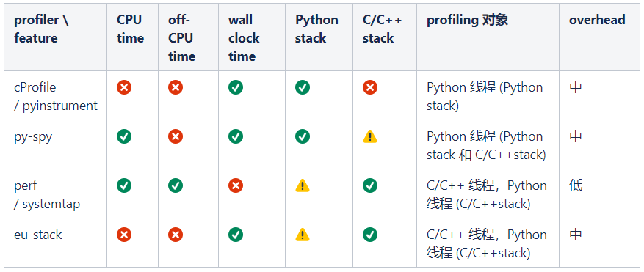This screenshot has width=644, height=272.
Task: Click perf off-CPU time green check icon
Action: click(x=176, y=185)
